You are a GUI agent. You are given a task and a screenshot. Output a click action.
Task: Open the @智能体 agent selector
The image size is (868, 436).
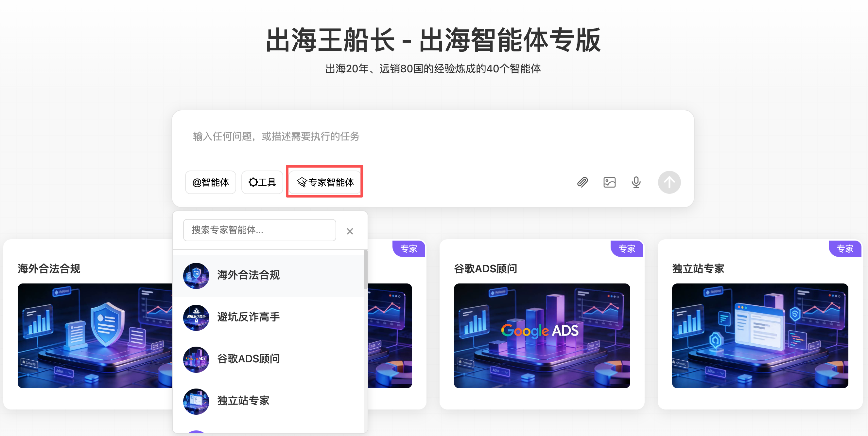pyautogui.click(x=210, y=182)
